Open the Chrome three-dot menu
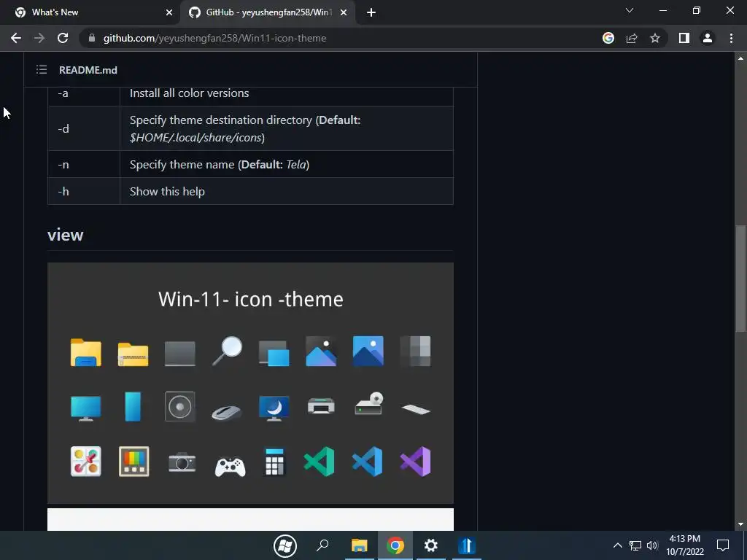Viewport: 747px width, 560px height. [x=731, y=38]
